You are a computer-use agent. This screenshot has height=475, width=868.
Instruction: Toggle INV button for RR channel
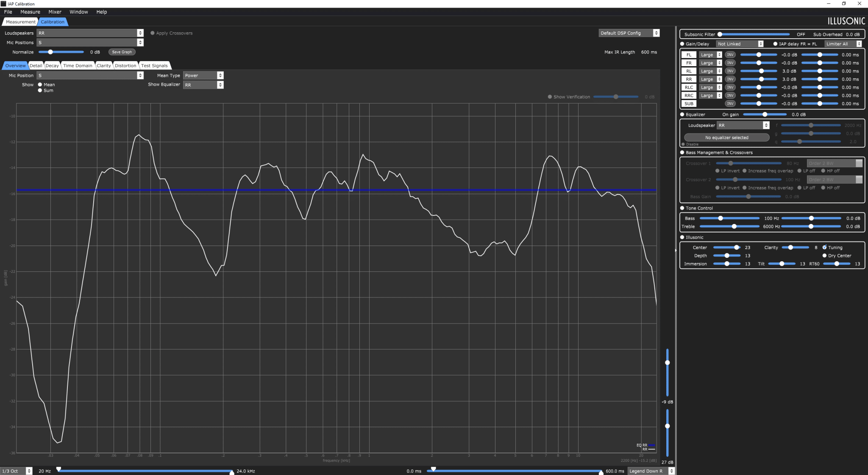click(x=730, y=79)
